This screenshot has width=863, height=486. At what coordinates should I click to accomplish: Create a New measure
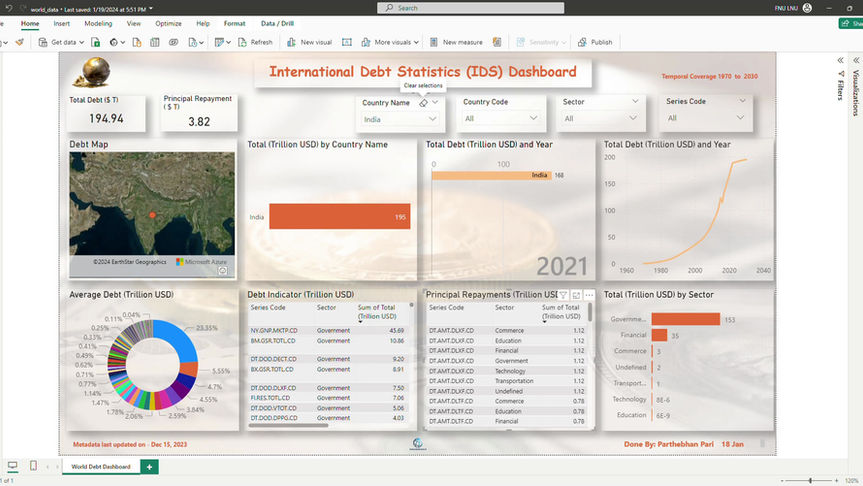click(456, 42)
